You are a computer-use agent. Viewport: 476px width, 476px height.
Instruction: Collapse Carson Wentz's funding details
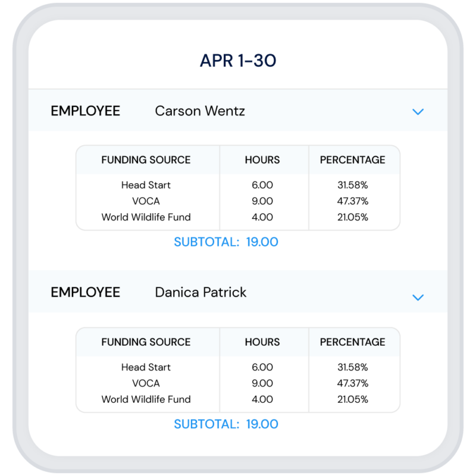[418, 111]
